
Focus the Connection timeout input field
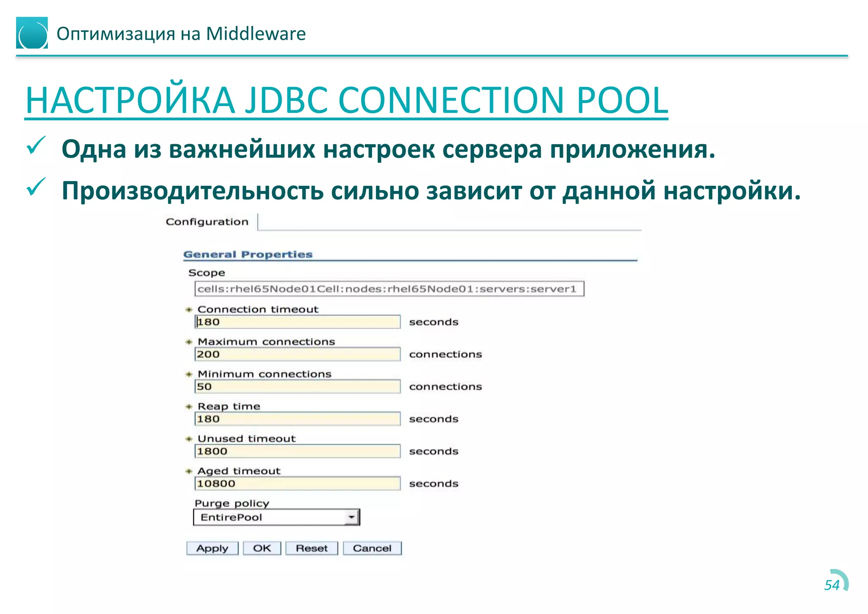tap(298, 322)
